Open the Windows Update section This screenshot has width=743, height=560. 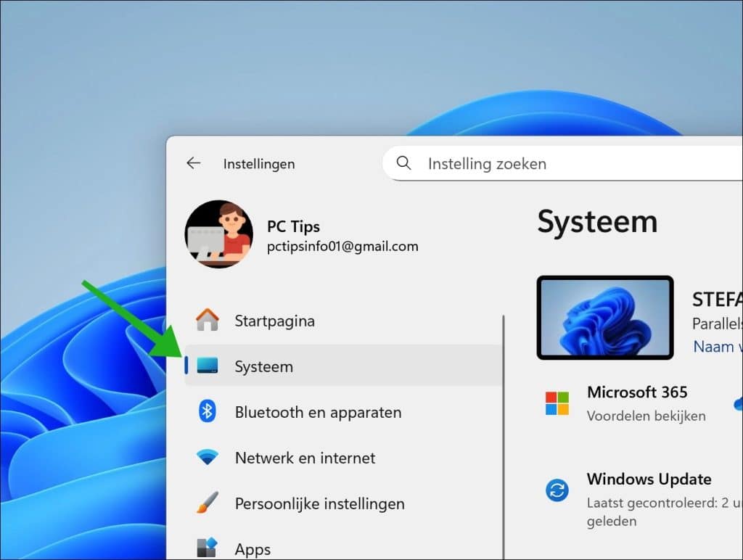[649, 479]
